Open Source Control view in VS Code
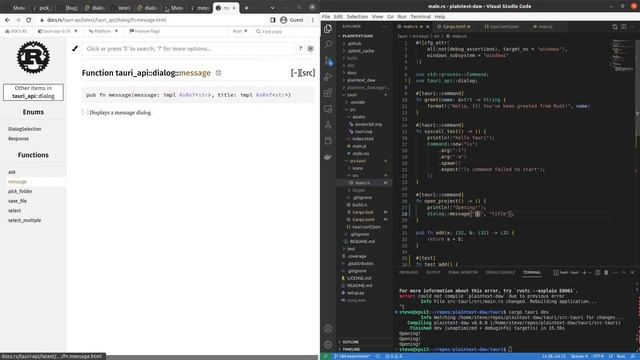The width and height of the screenshot is (640, 360). pos(328,61)
